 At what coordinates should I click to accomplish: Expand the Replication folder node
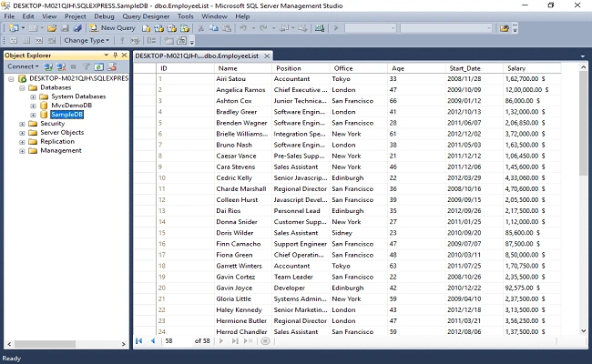(22, 142)
